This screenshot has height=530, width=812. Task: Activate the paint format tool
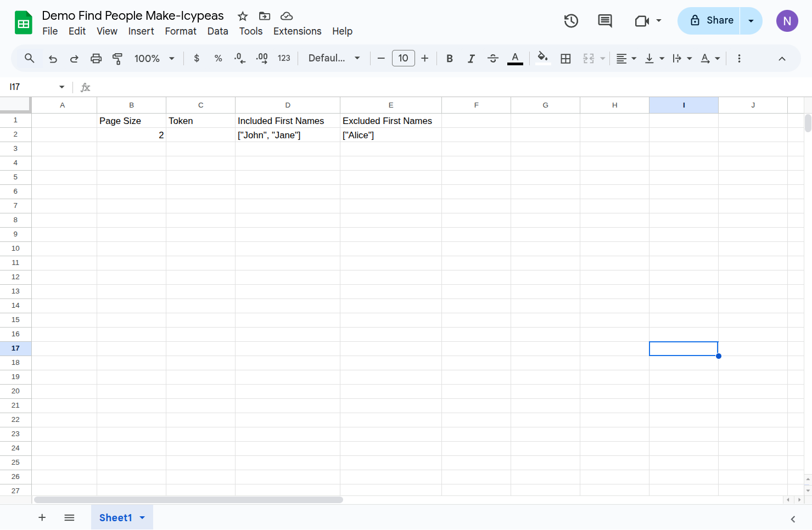[117, 59]
